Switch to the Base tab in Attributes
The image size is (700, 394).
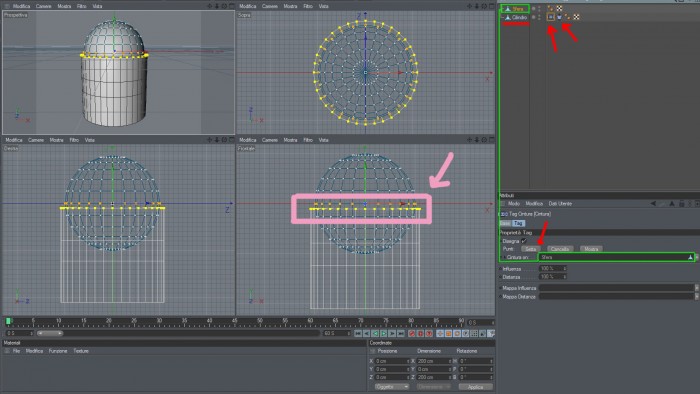[505, 223]
